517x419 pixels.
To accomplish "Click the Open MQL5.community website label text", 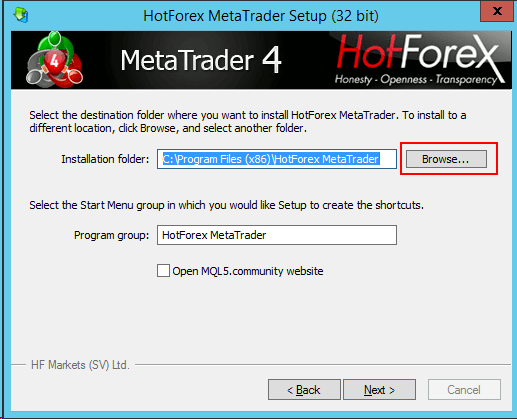I will point(248,271).
